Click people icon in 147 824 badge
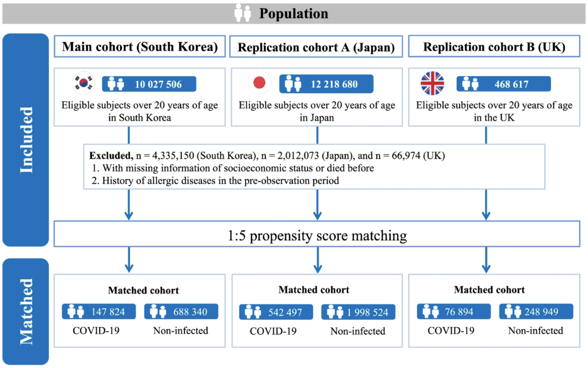The width and height of the screenshot is (588, 368). pyautogui.click(x=76, y=312)
